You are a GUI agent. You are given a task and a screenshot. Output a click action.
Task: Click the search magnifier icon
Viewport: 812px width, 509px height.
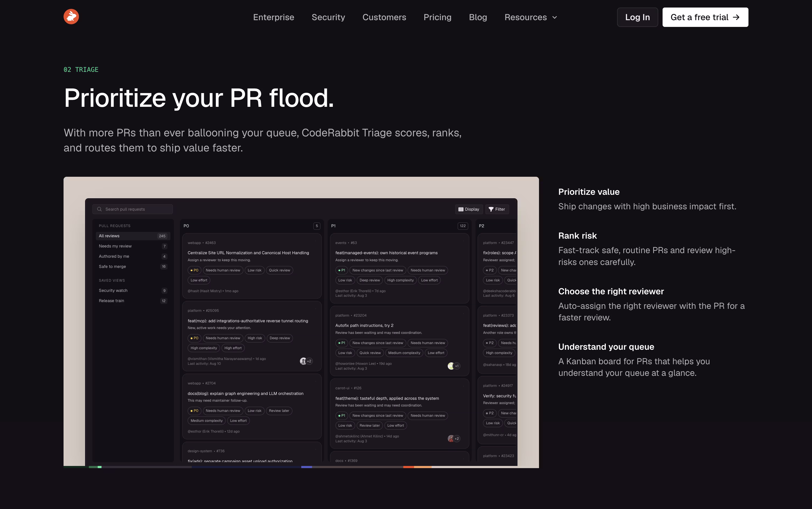pyautogui.click(x=99, y=209)
